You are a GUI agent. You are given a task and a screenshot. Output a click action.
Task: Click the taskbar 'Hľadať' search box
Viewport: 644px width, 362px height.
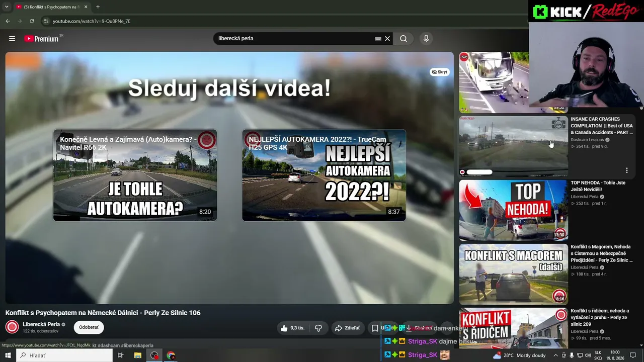(64, 355)
